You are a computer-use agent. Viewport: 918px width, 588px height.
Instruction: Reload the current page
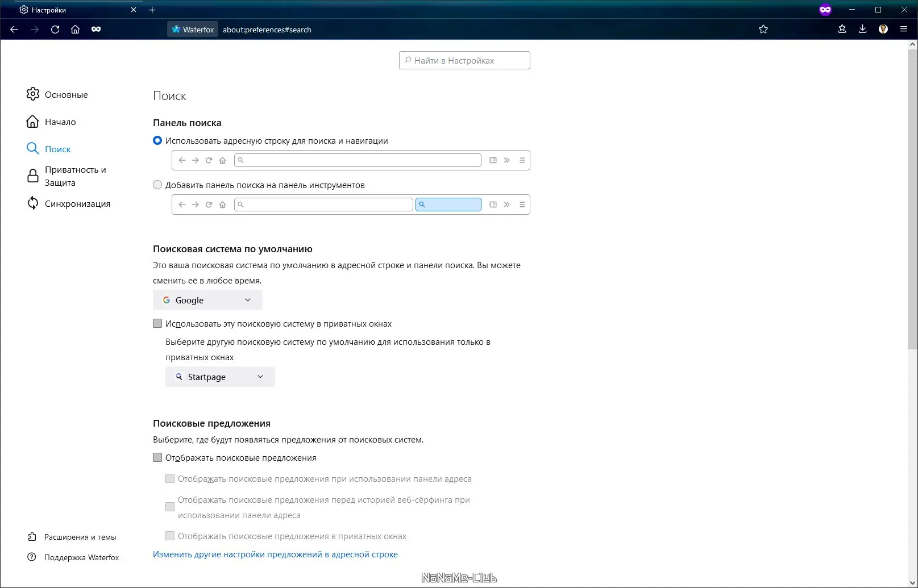click(x=55, y=30)
